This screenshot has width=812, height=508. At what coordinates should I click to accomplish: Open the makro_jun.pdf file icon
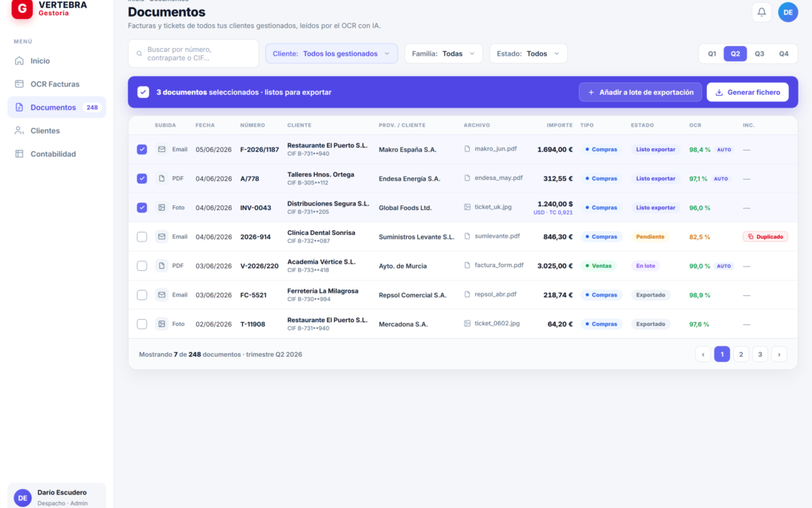(x=467, y=149)
